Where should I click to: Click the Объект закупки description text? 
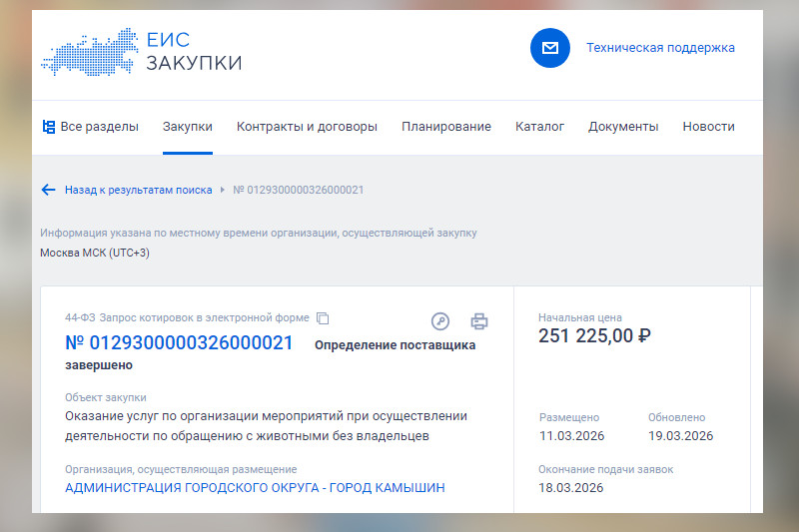click(x=266, y=425)
